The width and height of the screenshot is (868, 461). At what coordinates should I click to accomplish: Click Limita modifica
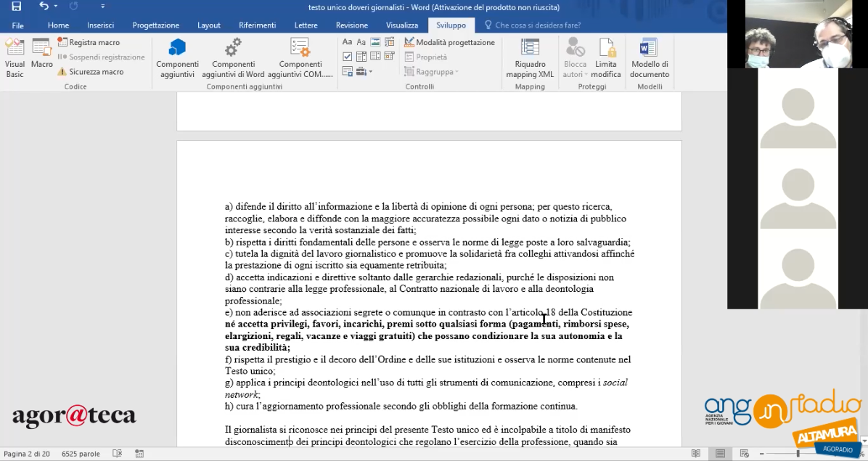click(605, 58)
